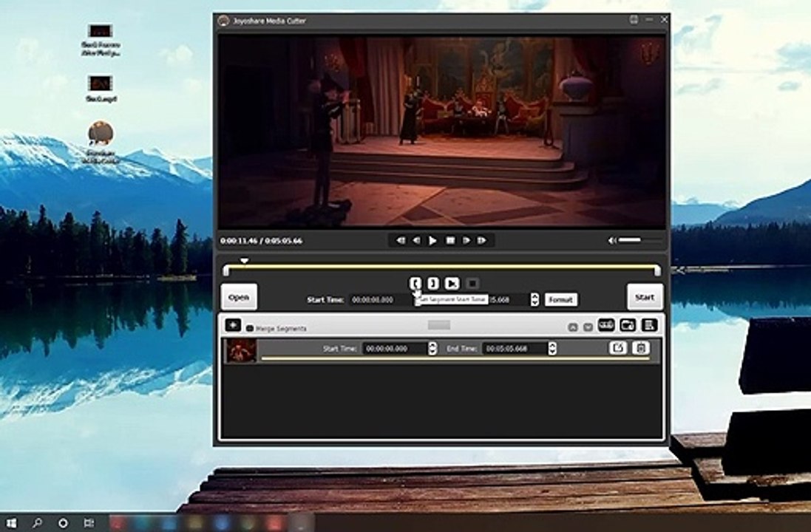Open the Format settings

(x=561, y=300)
